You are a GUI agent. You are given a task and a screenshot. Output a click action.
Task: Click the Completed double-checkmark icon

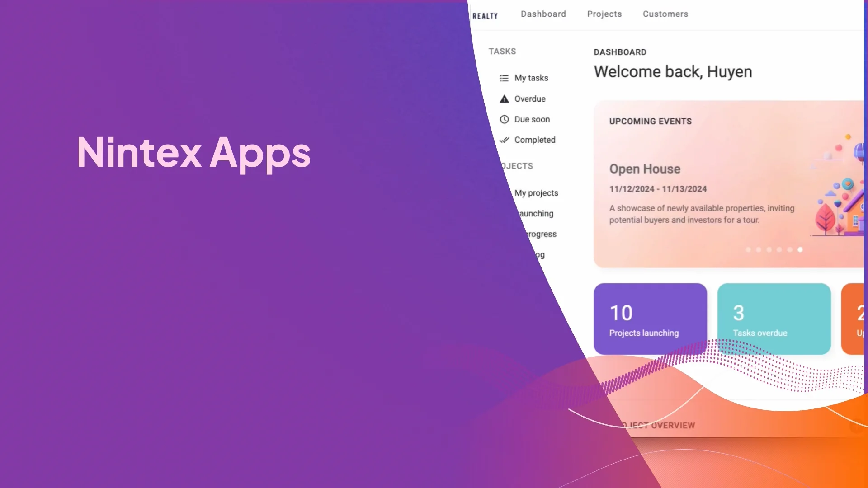(x=504, y=140)
